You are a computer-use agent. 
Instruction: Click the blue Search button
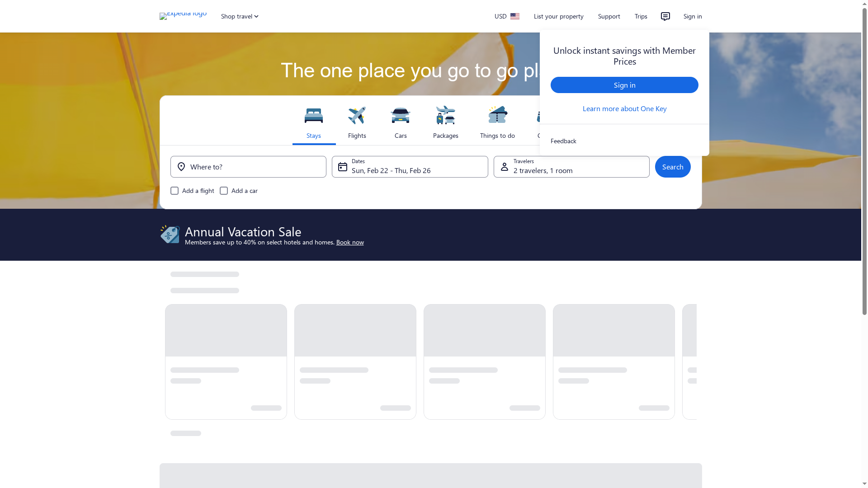(672, 167)
